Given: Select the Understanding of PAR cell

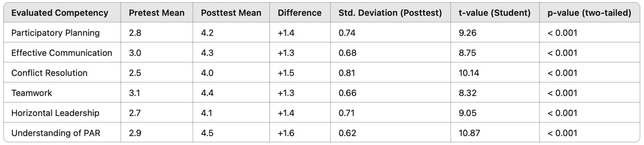Looking at the screenshot, I should point(56,133).
